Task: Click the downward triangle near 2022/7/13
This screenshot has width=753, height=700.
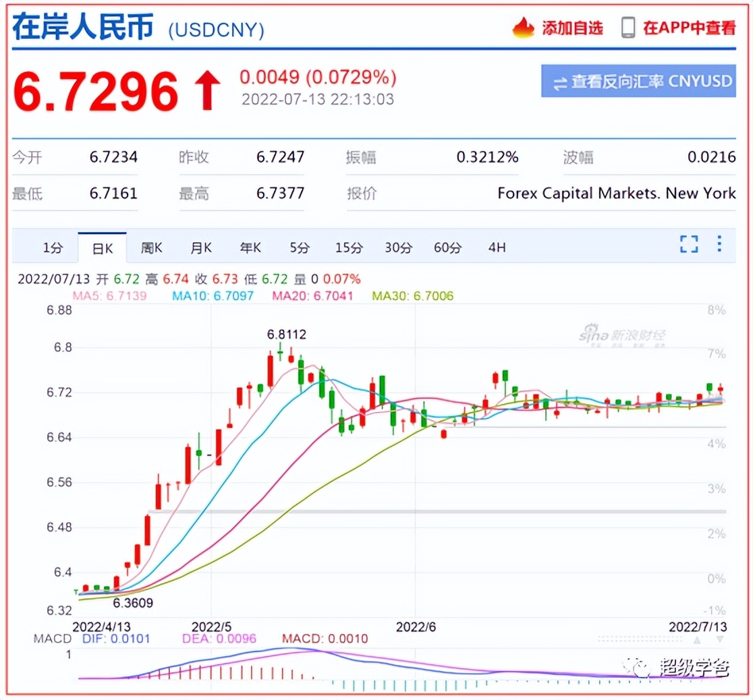Action: (720, 639)
